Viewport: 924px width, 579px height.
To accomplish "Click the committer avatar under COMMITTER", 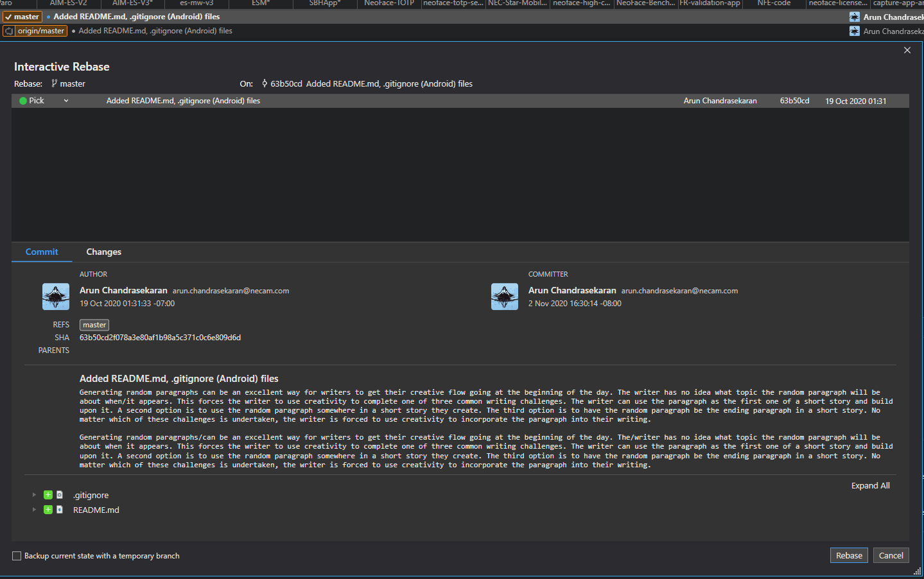I will coord(504,297).
